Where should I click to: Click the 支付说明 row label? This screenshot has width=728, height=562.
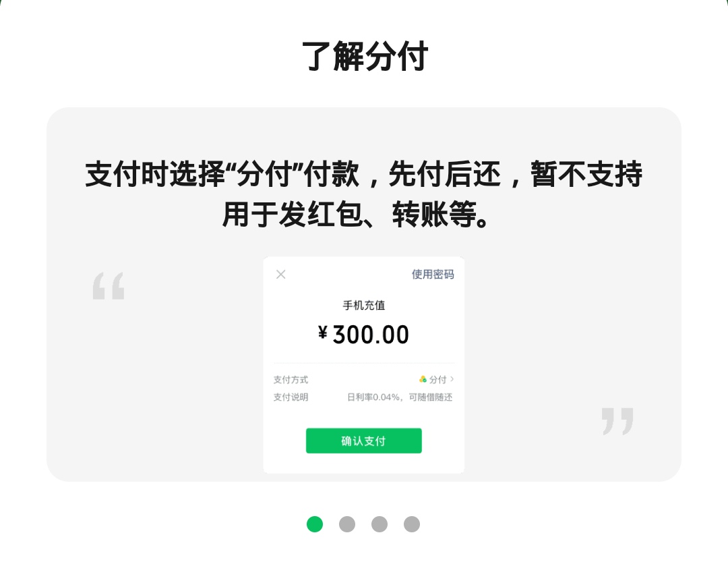click(291, 397)
